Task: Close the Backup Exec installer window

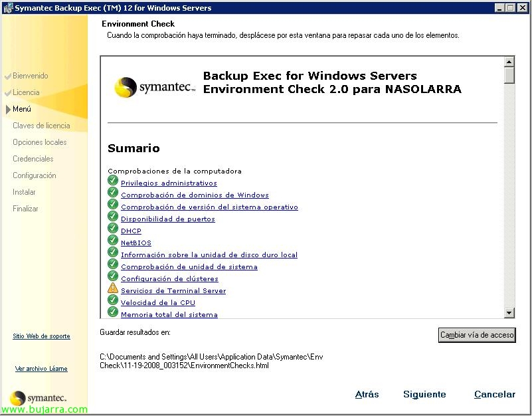Action: coord(523,8)
